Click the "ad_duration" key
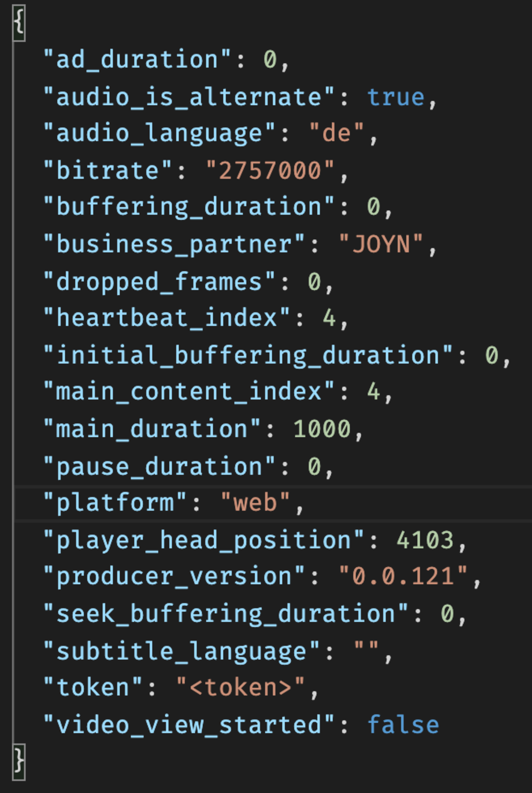 tap(137, 60)
